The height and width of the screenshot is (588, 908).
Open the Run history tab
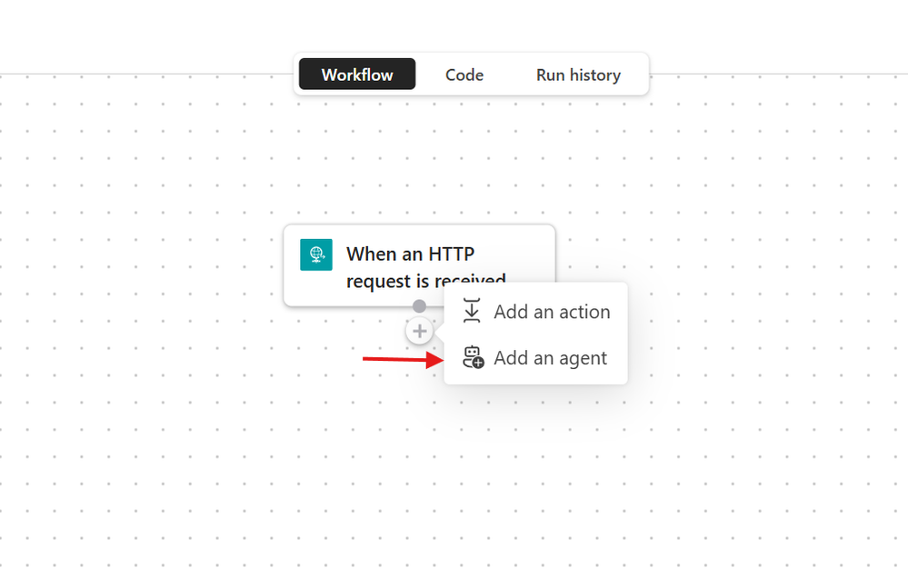tap(578, 75)
